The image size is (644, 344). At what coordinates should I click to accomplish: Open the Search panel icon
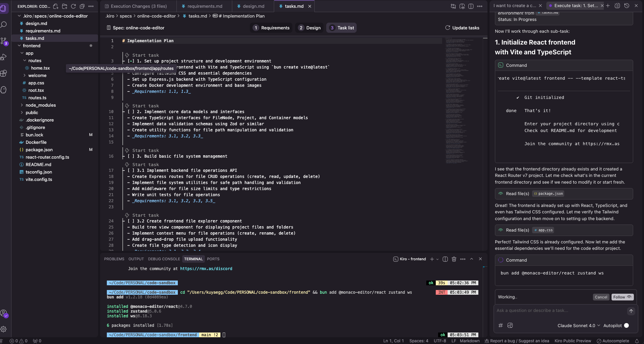pos(4,24)
